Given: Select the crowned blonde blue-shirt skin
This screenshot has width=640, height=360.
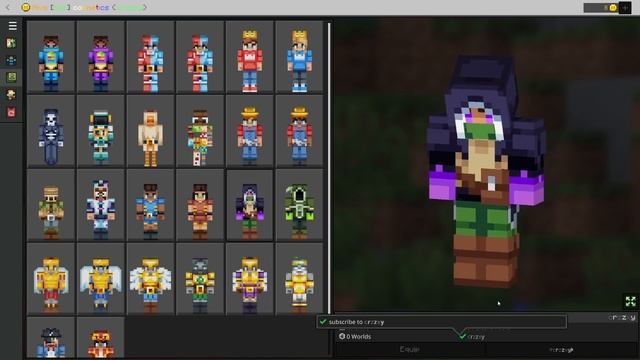Looking at the screenshot, I should 300,57.
